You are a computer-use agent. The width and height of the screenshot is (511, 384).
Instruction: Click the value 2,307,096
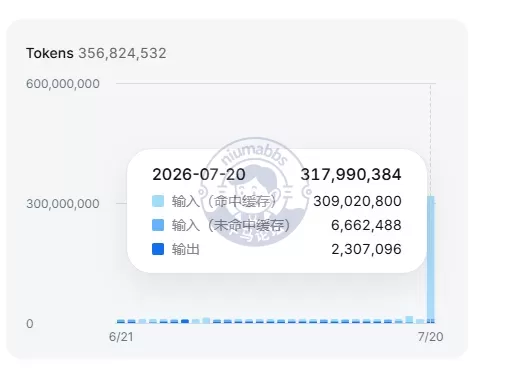tap(366, 249)
